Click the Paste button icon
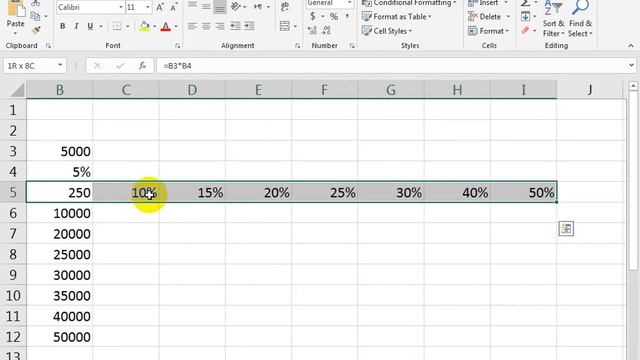The height and width of the screenshot is (360, 640). (16, 8)
